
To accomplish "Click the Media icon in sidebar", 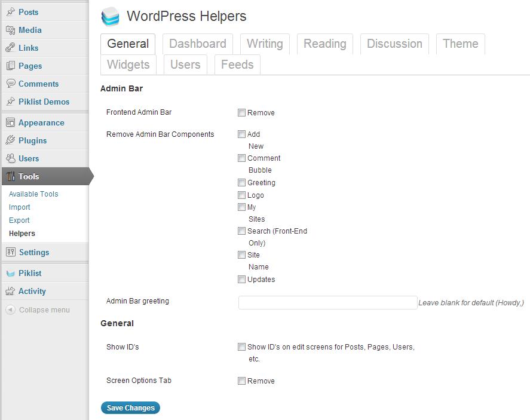I will (11, 30).
